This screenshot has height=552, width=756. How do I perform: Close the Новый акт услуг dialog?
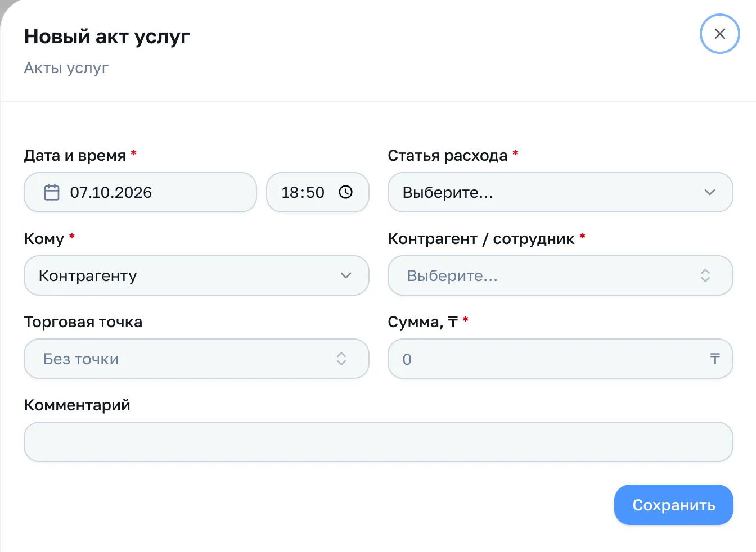719,34
